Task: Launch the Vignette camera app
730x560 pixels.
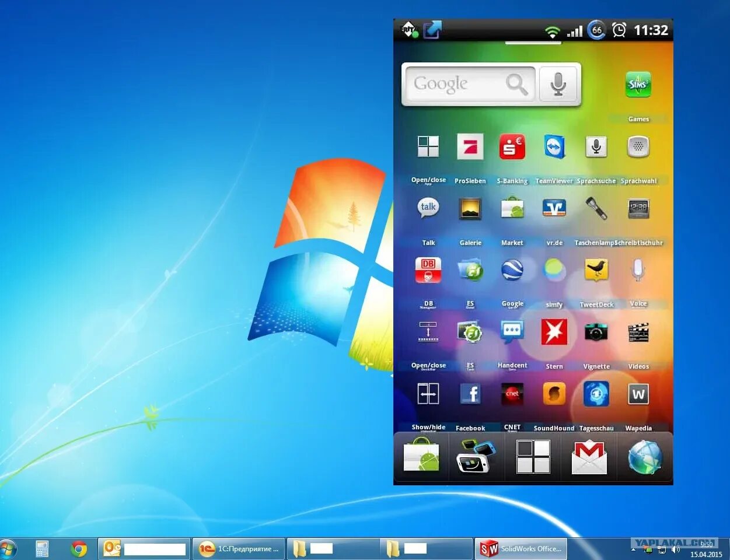Action: [596, 332]
